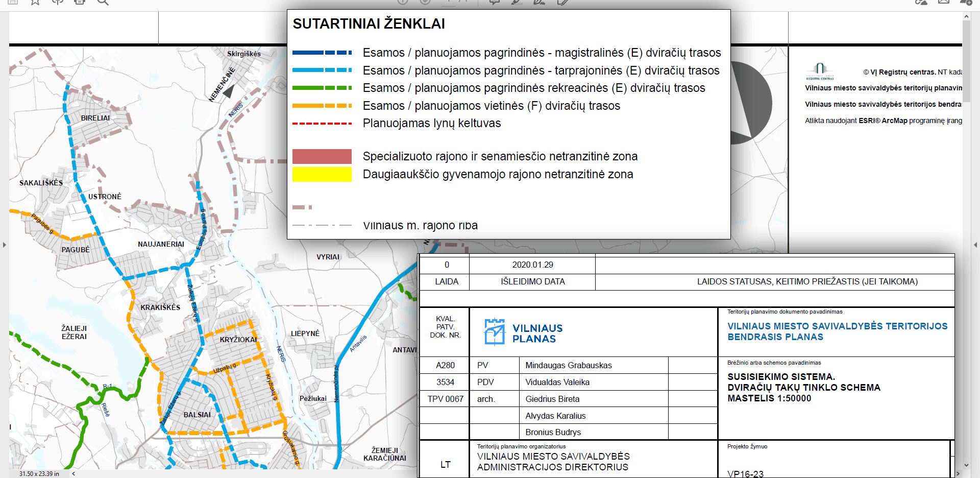This screenshot has width=980, height=478.
Task: Expand the right tools pane arrow
Action: pos(975,245)
